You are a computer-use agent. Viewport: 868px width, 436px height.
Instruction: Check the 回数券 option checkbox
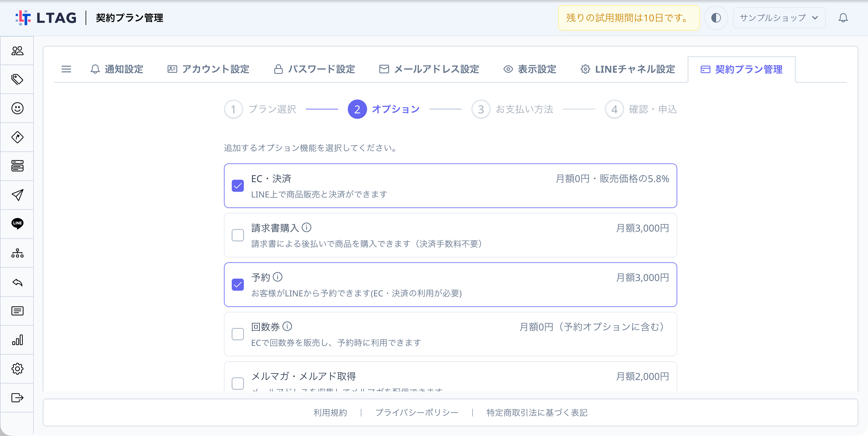coord(237,334)
